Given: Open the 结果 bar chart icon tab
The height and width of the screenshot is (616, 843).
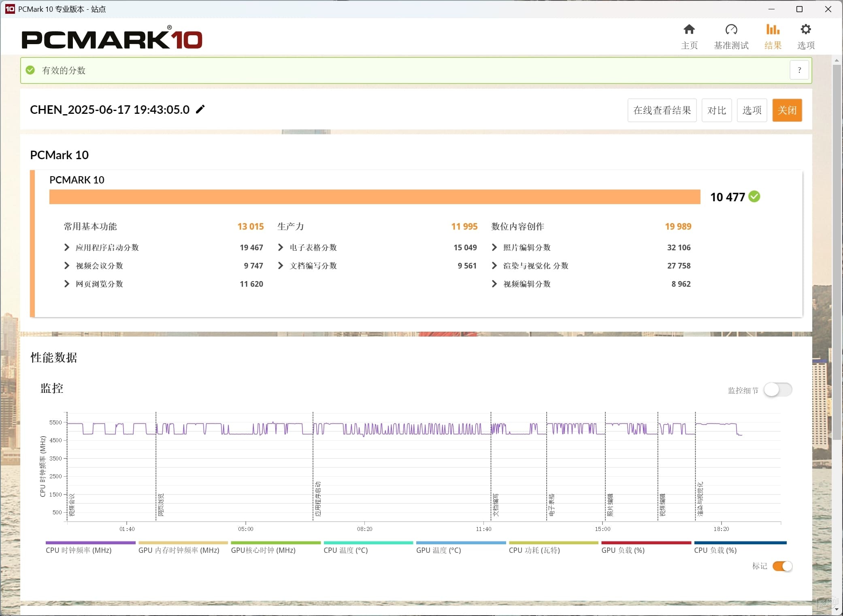Looking at the screenshot, I should (773, 37).
